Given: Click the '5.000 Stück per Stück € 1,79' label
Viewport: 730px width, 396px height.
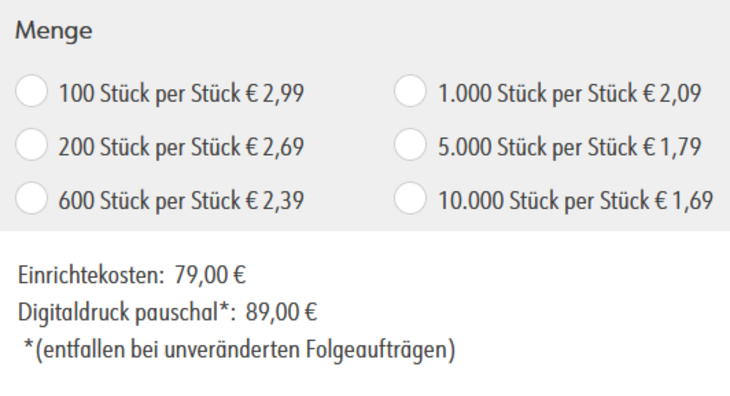Looking at the screenshot, I should click(569, 147).
